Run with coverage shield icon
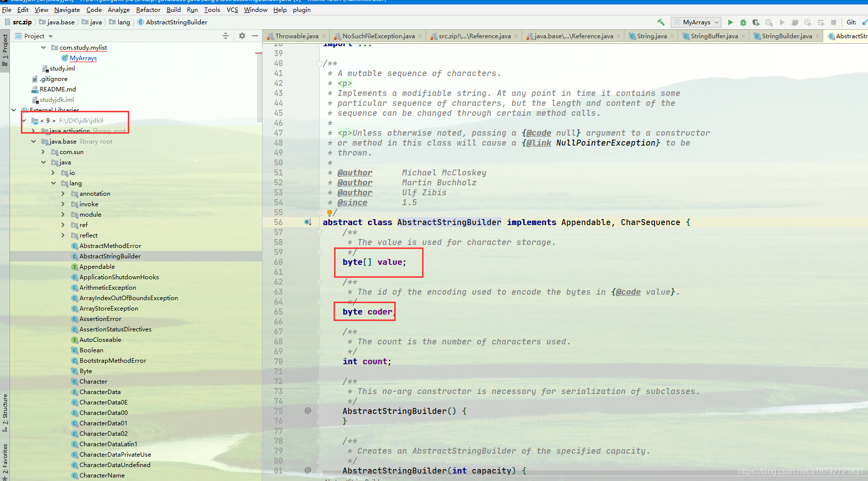868x481 pixels. 756,22
